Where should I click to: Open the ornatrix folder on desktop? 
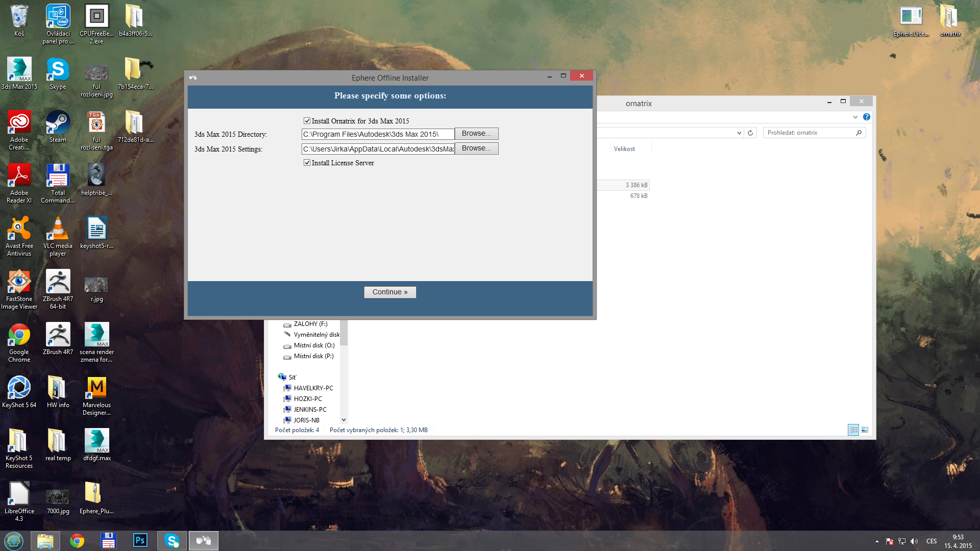point(950,20)
